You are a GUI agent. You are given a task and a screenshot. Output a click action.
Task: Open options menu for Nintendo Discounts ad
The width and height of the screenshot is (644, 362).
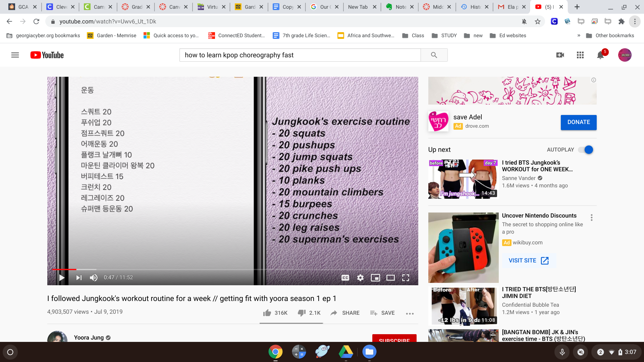[x=592, y=218]
